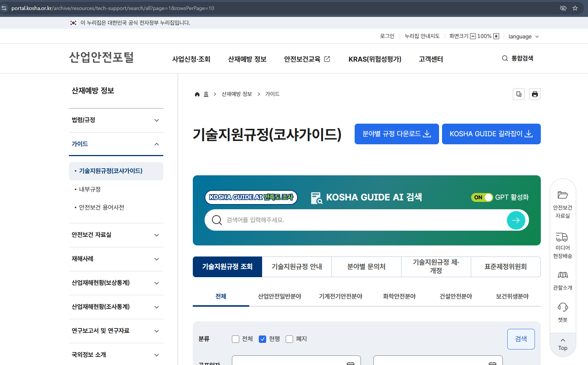Click the home icon in breadcrumb

click(x=197, y=94)
